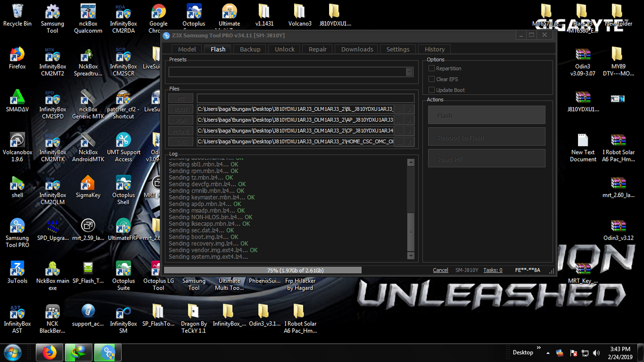The height and width of the screenshot is (362, 644).
Task: Cancel the flashing operation
Action: click(440, 270)
